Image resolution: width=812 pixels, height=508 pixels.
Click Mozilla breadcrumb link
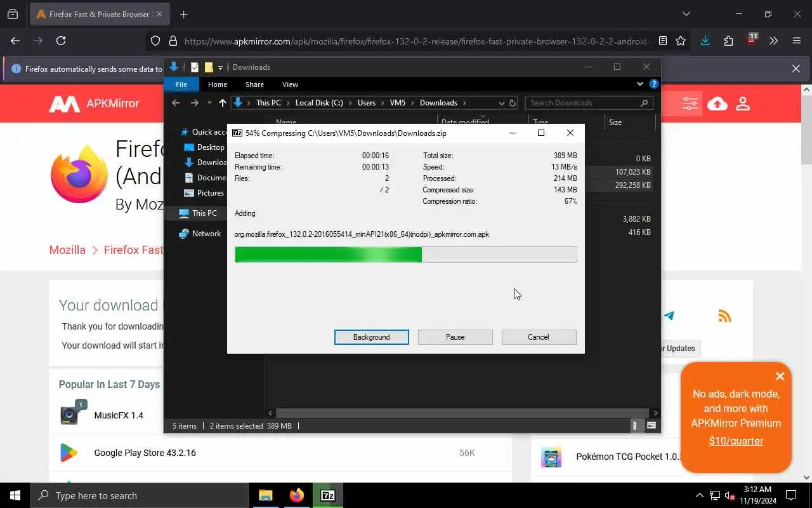[x=67, y=250]
